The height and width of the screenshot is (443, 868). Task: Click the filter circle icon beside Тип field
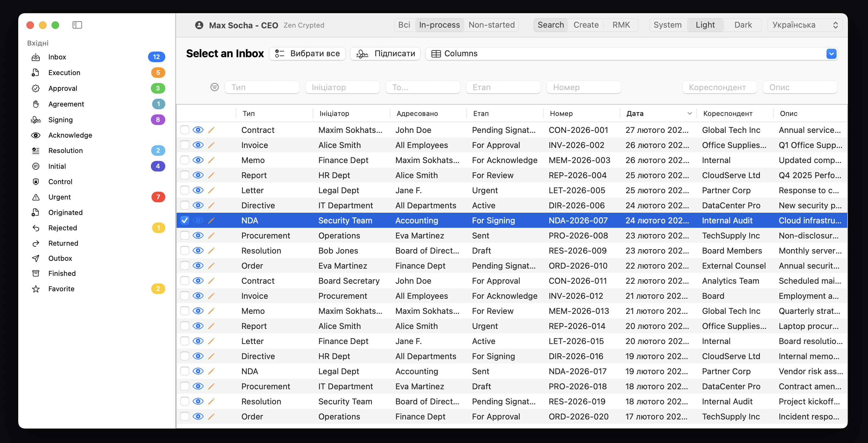215,87
